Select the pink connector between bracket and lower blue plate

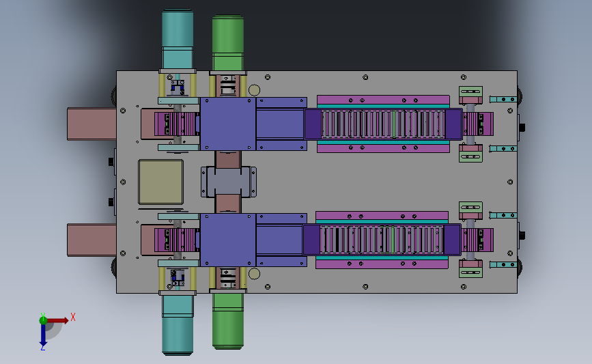pos(228,205)
